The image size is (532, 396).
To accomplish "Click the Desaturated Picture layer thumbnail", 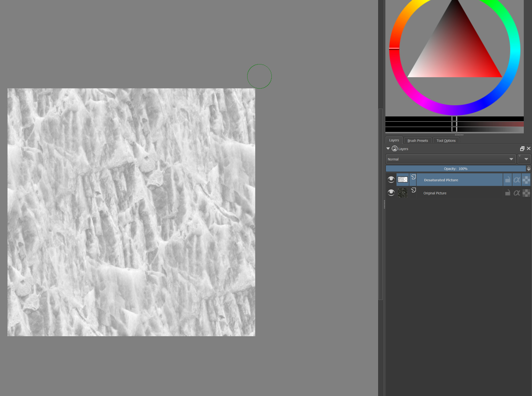I will [x=403, y=180].
